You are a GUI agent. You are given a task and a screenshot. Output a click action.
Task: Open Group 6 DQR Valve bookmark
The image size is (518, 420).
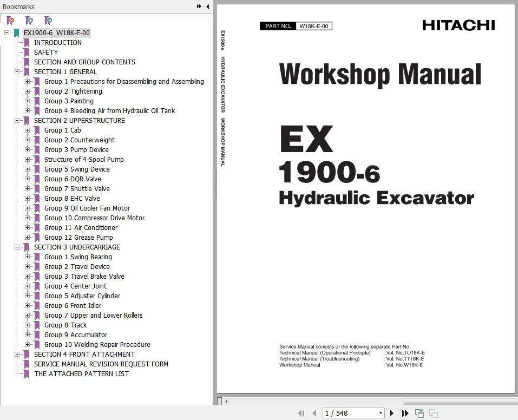[73, 179]
